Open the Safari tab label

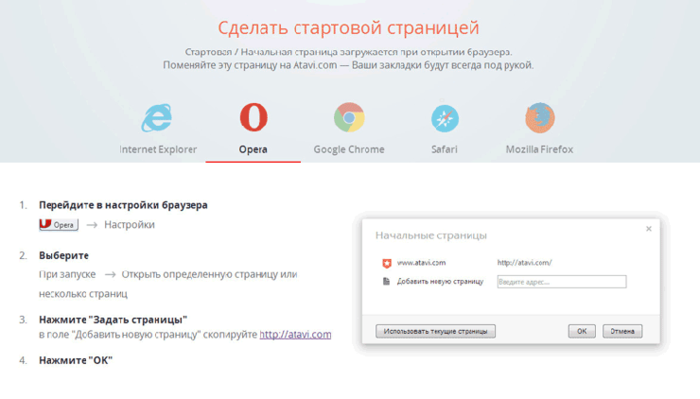click(x=444, y=150)
